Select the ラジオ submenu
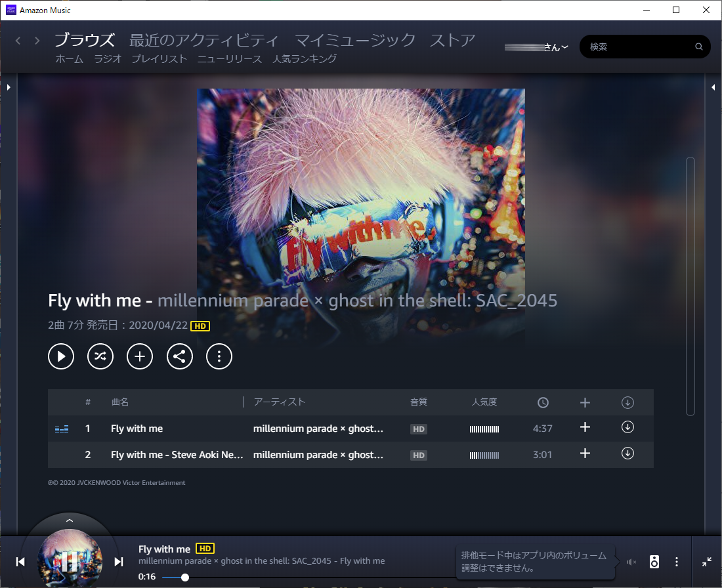The width and height of the screenshot is (722, 588). tap(108, 59)
